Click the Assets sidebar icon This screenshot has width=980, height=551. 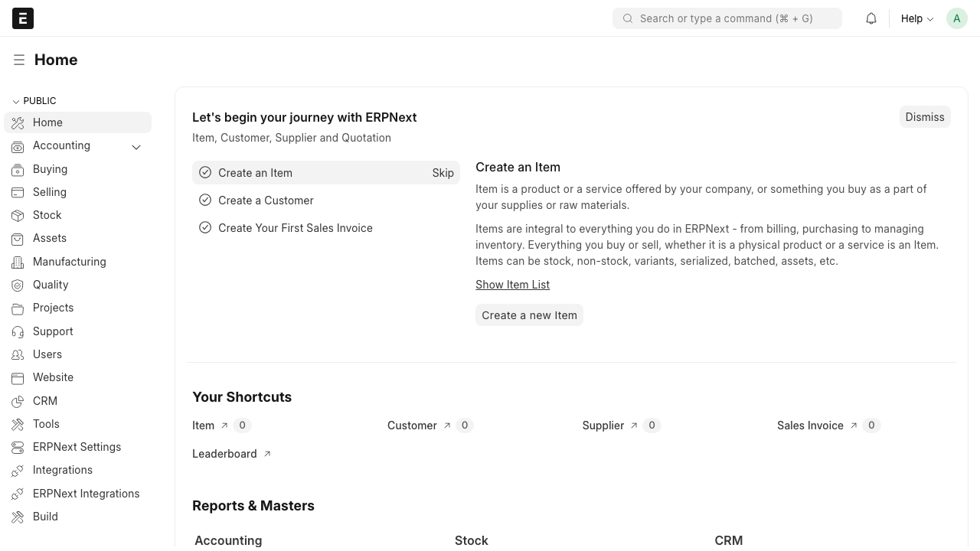click(18, 239)
